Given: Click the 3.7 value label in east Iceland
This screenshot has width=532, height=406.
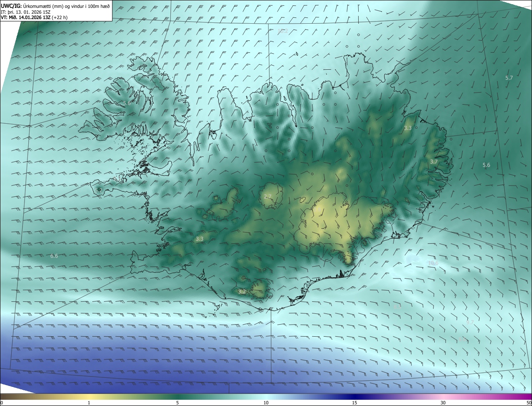Looking at the screenshot, I should point(434,162).
